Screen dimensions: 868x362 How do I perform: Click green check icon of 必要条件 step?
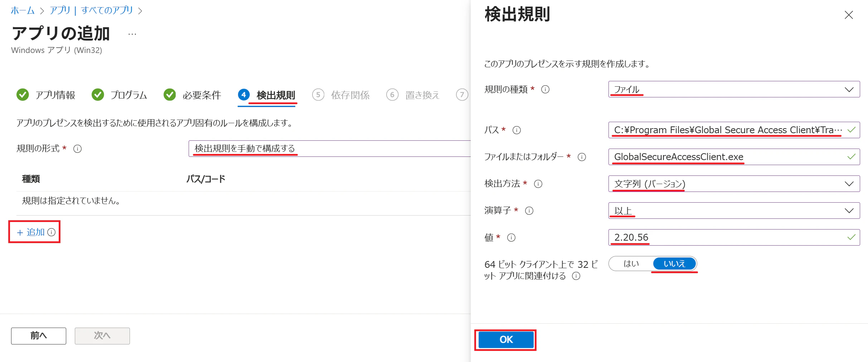[x=170, y=95]
